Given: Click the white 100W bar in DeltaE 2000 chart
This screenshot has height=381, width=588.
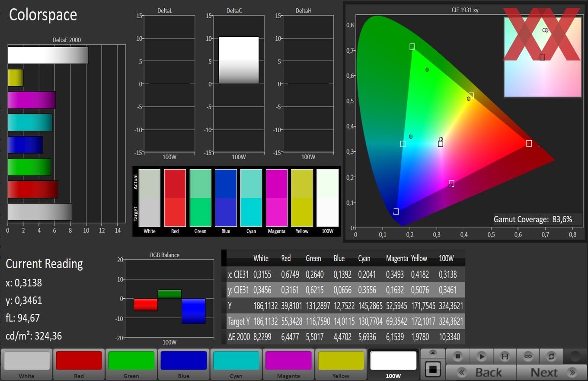Looking at the screenshot, I should click(48, 55).
